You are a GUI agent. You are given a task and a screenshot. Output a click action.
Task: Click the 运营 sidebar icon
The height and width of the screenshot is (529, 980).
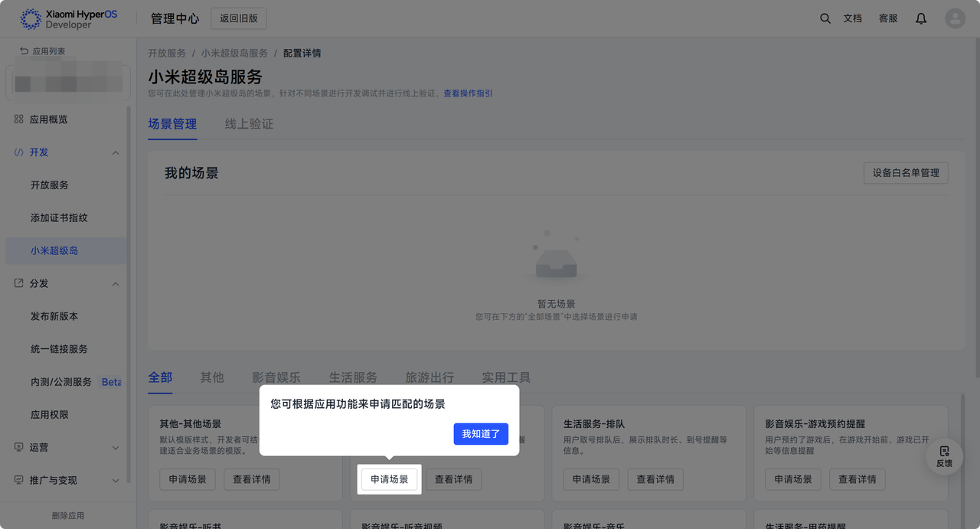coord(19,447)
